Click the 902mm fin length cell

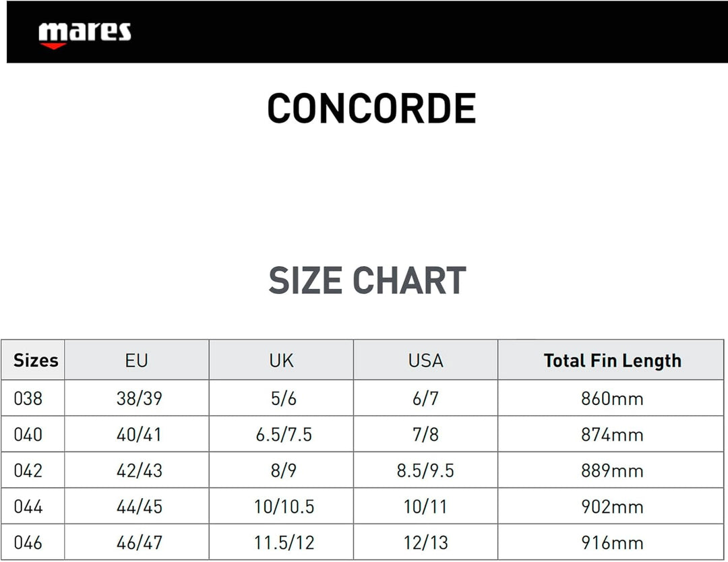coord(612,507)
